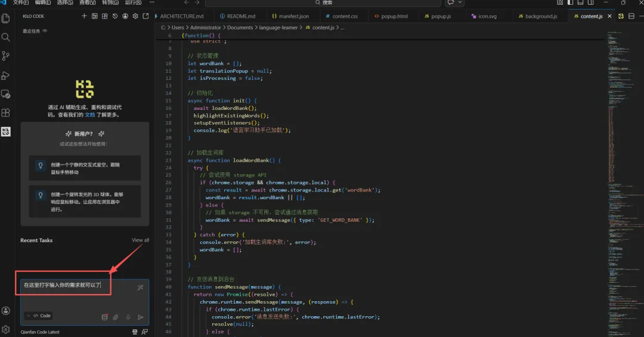
Task: Click the feedback person icon at panel bottom
Action: click(x=144, y=332)
